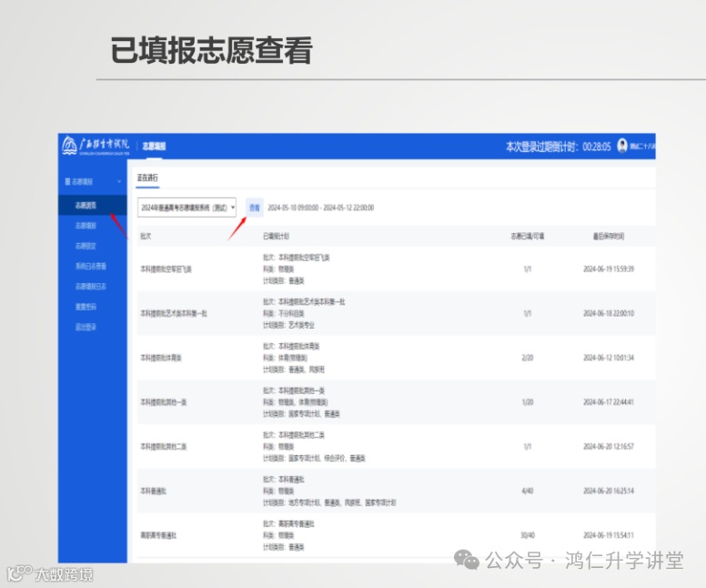Click the 2024-06-20 12:16:57 save time
This screenshot has width=706, height=588.
pos(609,447)
